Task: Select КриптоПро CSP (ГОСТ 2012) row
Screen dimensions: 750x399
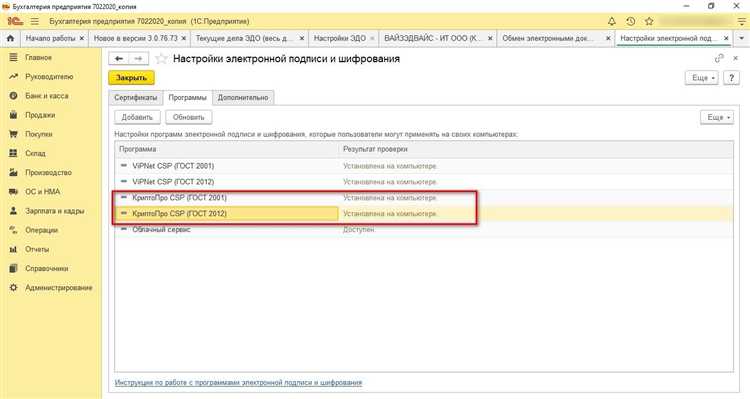Action: pyautogui.click(x=423, y=213)
